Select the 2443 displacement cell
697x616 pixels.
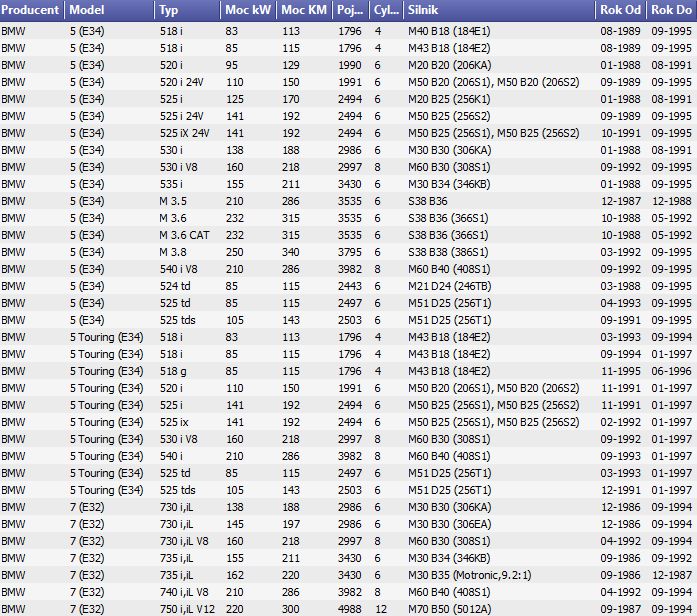[x=350, y=286]
